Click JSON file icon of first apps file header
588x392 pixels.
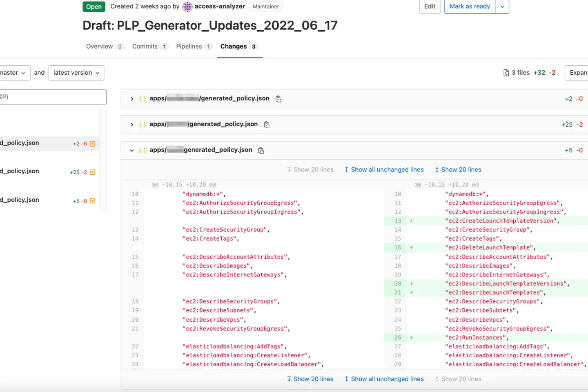[142, 99]
